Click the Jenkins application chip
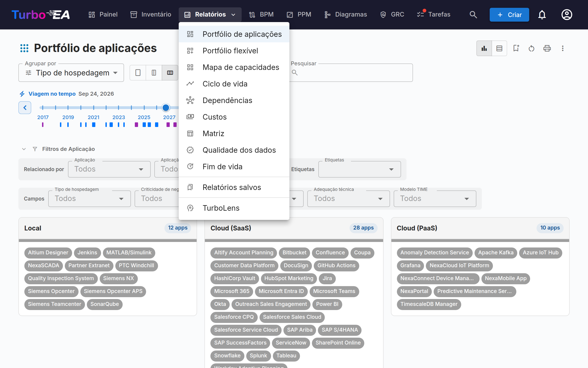Image resolution: width=588 pixels, height=368 pixels. pyautogui.click(x=87, y=253)
